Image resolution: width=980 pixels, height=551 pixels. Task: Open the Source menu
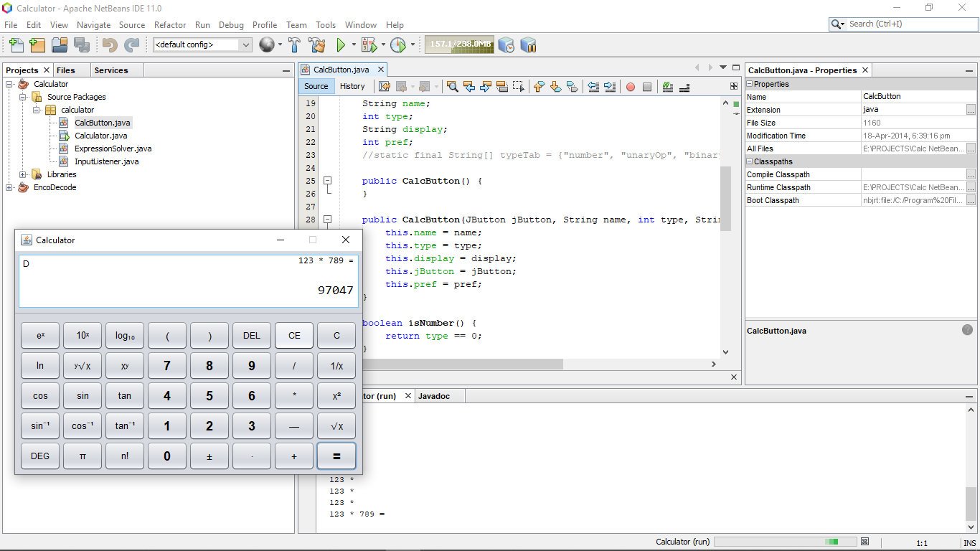click(x=132, y=24)
